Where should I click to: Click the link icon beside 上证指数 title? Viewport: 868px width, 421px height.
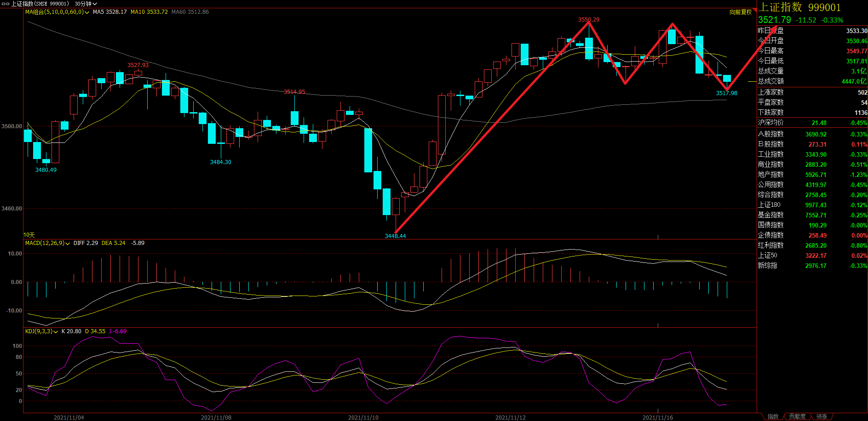[x=6, y=4]
